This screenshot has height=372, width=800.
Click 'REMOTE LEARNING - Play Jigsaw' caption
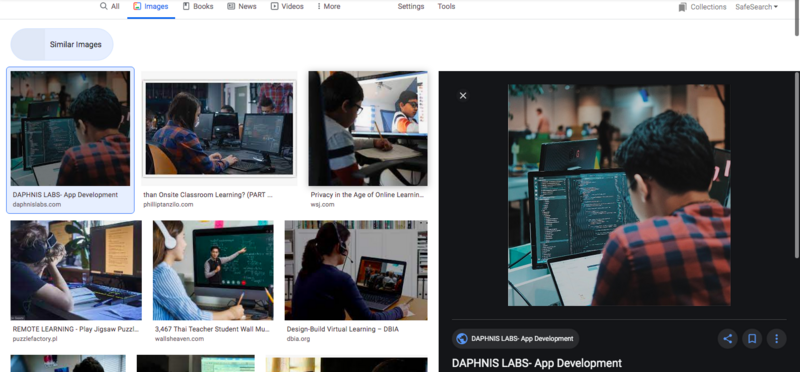coord(76,329)
